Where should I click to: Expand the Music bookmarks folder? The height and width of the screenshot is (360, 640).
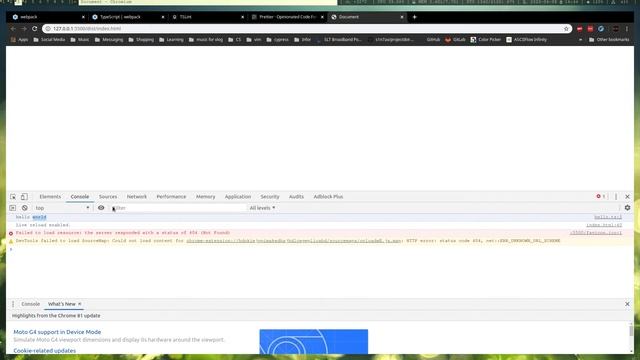point(80,40)
